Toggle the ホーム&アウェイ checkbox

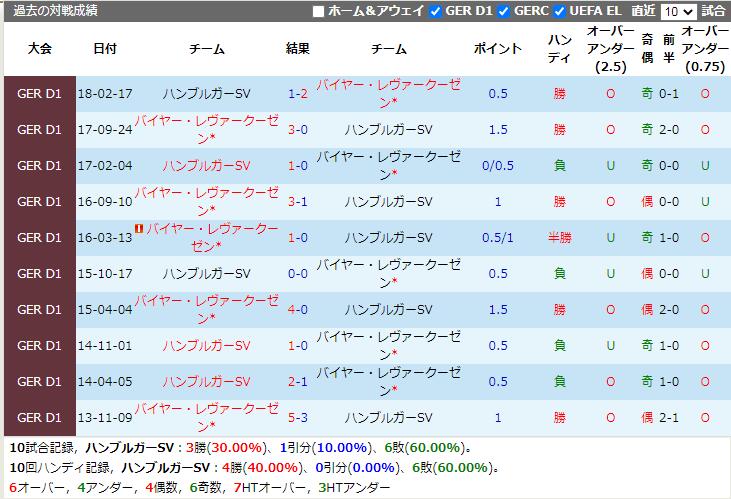click(319, 12)
